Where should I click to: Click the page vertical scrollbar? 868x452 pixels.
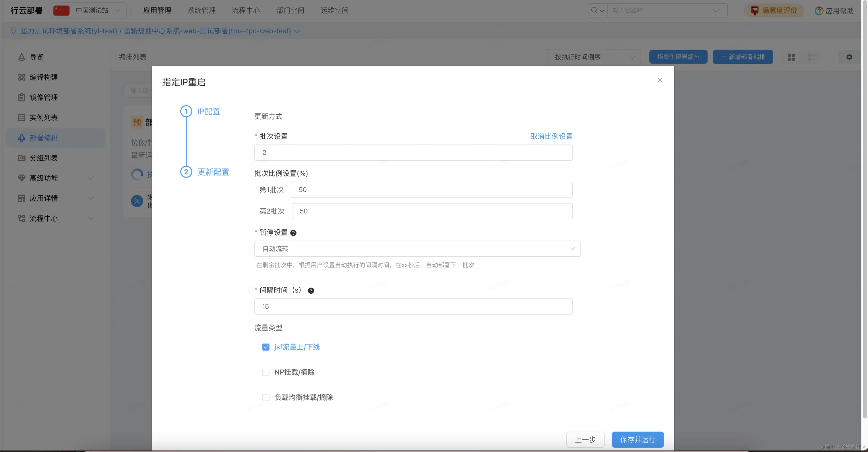click(x=864, y=209)
